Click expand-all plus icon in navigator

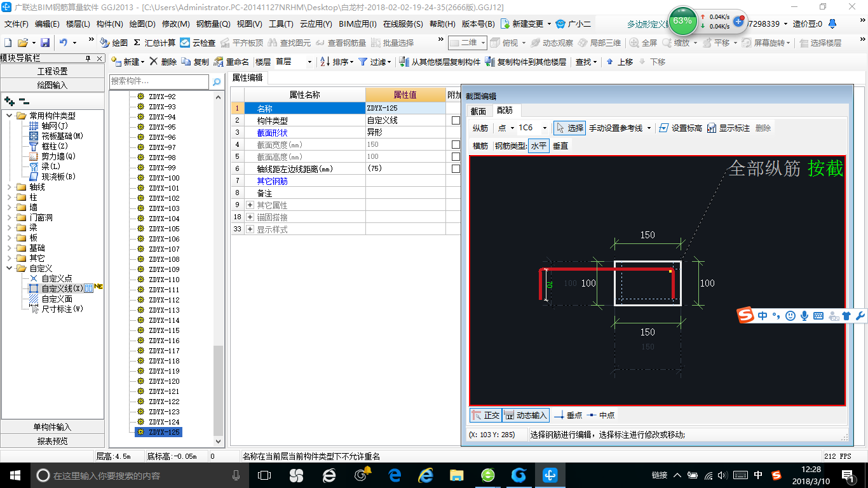click(10, 100)
